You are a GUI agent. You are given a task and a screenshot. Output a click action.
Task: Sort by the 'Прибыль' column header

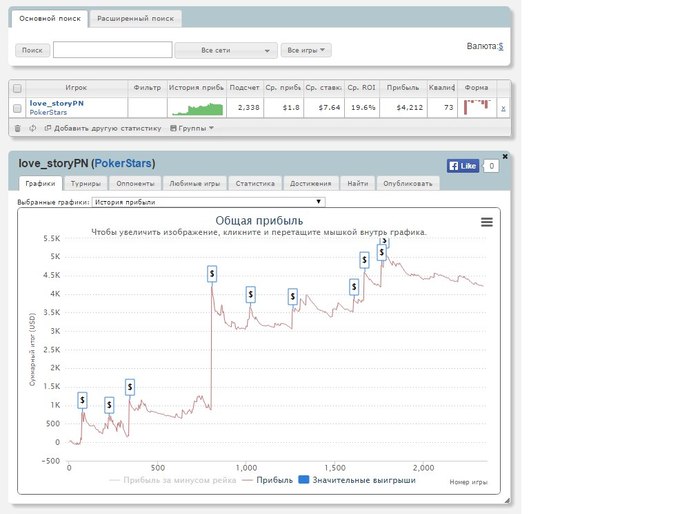click(403, 88)
